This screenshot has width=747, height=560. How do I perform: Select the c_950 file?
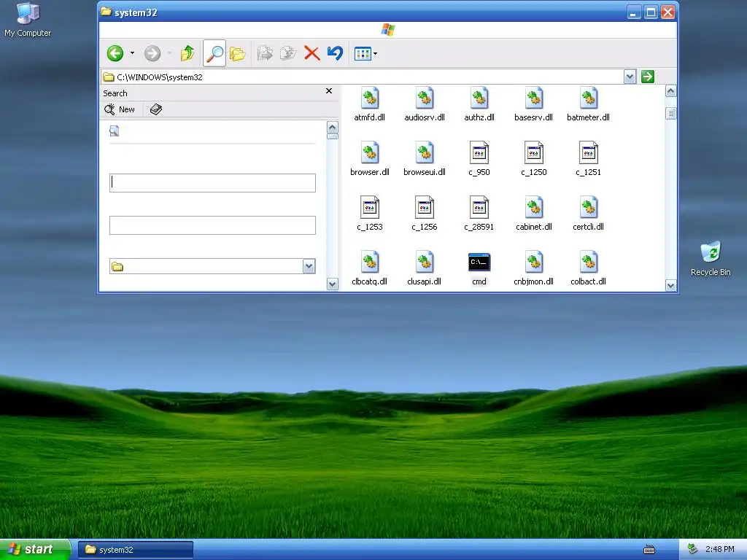click(x=479, y=160)
